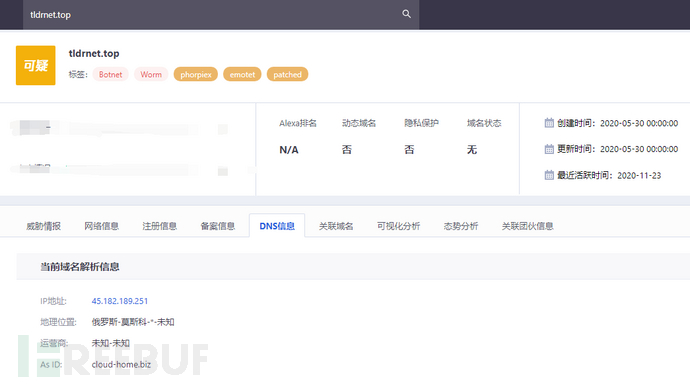Click the Alexa排名 label
This screenshot has height=384, width=690.
tap(298, 123)
